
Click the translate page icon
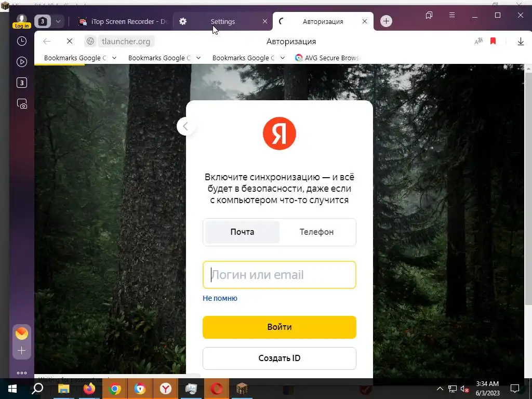click(478, 42)
